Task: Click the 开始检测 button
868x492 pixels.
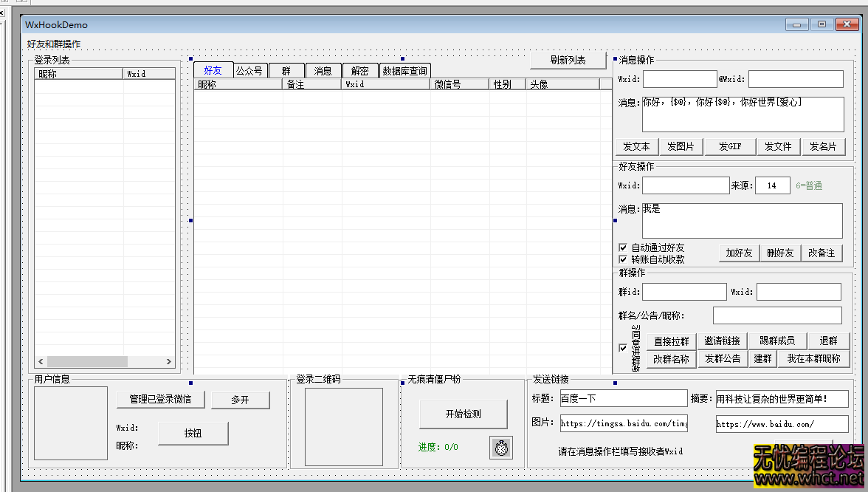Action: pos(462,414)
